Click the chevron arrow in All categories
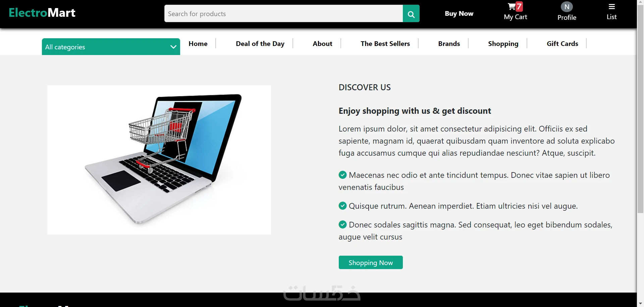Image resolution: width=644 pixels, height=307 pixels. tap(173, 47)
